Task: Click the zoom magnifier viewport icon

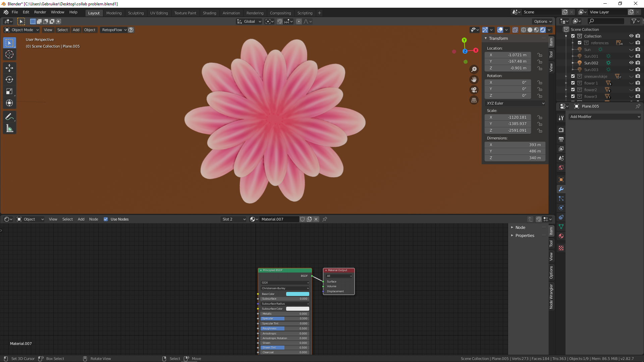Action: [474, 69]
